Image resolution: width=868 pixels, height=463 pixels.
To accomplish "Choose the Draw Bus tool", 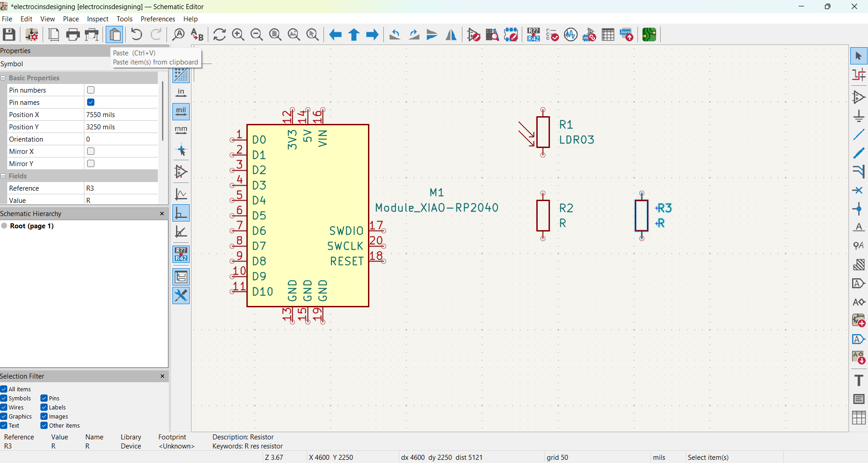I will (x=858, y=153).
